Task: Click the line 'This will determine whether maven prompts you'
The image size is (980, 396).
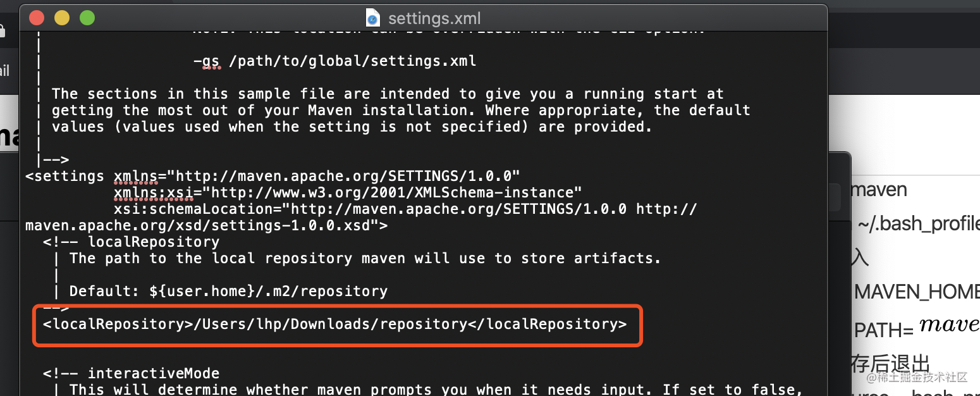Action: tap(436, 390)
